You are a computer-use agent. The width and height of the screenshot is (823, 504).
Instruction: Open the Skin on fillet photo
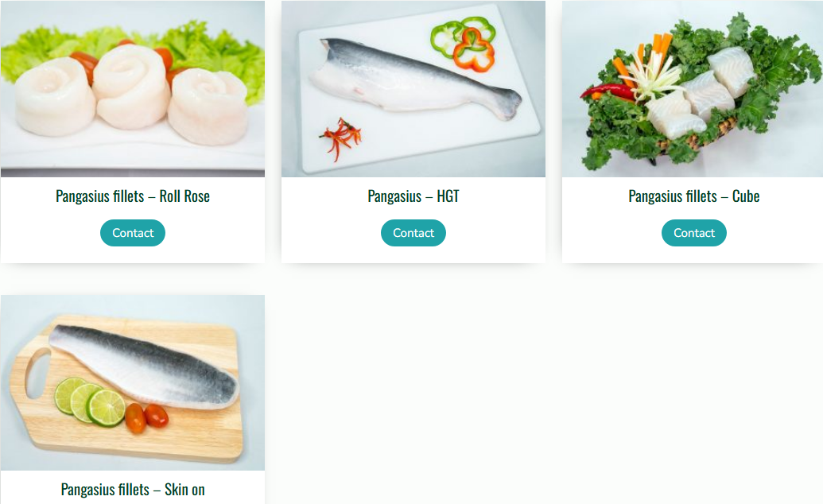point(133,382)
